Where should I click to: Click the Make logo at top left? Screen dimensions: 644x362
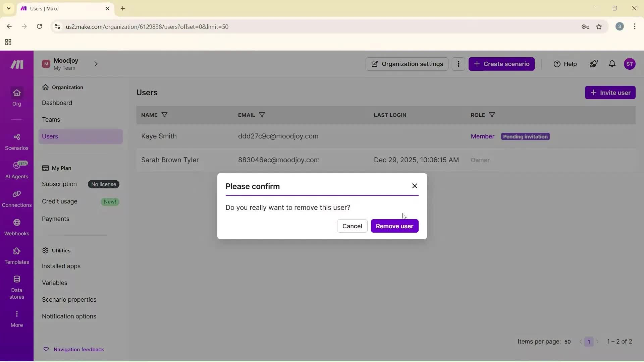coord(16,64)
